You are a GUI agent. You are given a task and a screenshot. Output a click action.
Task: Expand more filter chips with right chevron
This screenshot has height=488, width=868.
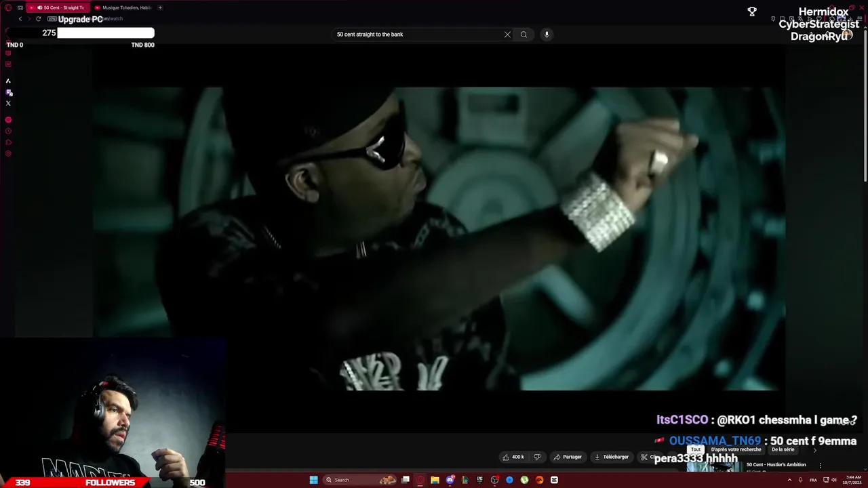tap(815, 450)
